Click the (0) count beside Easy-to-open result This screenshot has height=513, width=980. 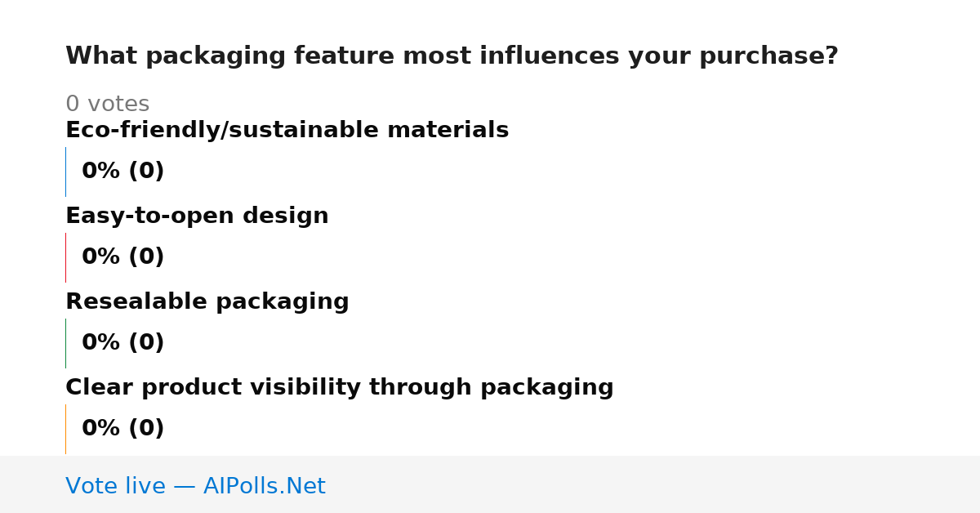[x=146, y=257]
